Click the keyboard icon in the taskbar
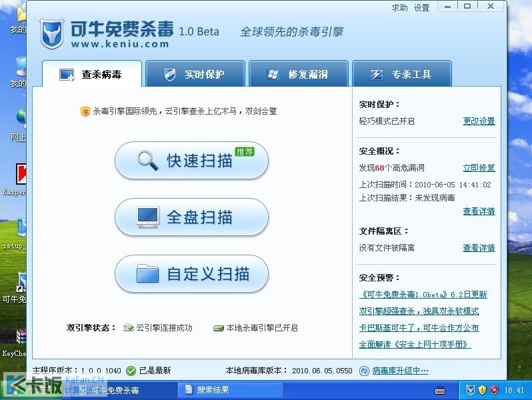532x400 pixels. coord(440,391)
